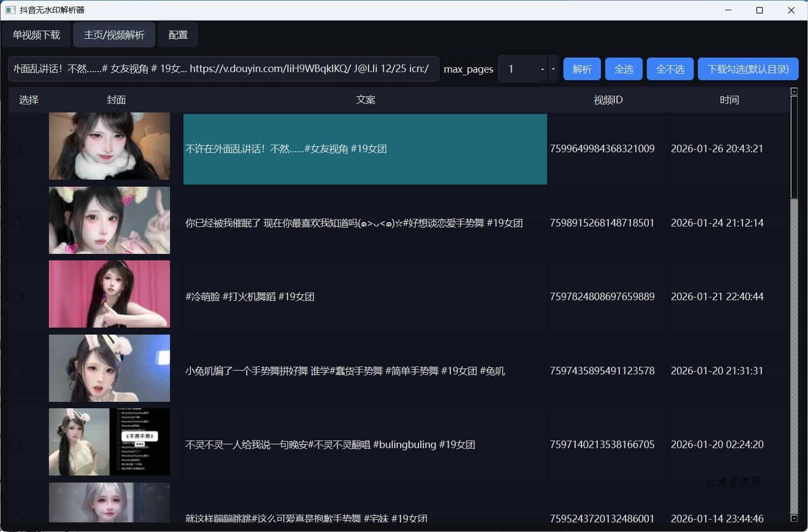Click 全不选 to deselect all videos

click(670, 69)
